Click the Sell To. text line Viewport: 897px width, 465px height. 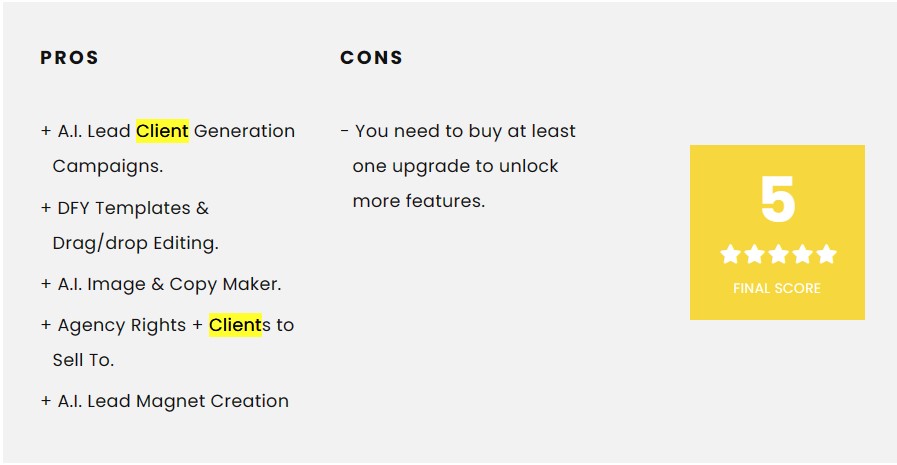pos(84,360)
